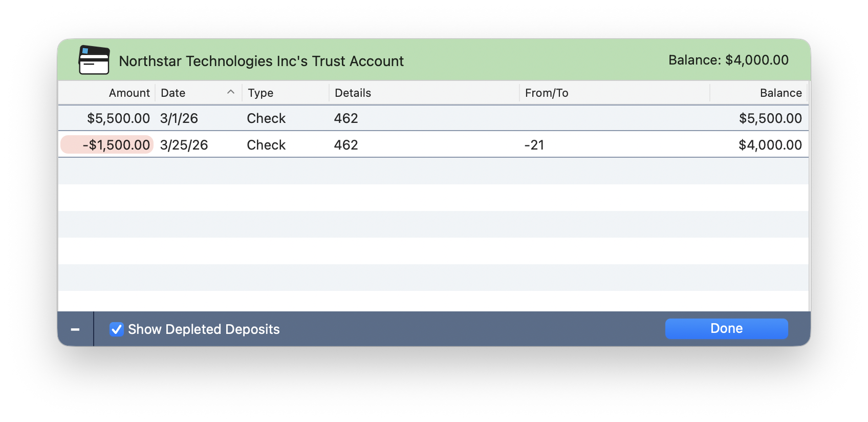Click the credit card account icon
This screenshot has height=422, width=868.
point(93,60)
